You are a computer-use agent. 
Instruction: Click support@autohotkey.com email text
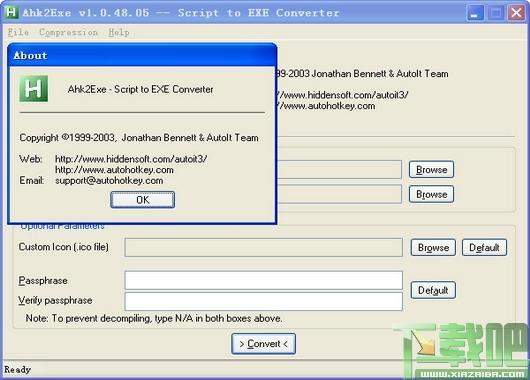click(109, 181)
